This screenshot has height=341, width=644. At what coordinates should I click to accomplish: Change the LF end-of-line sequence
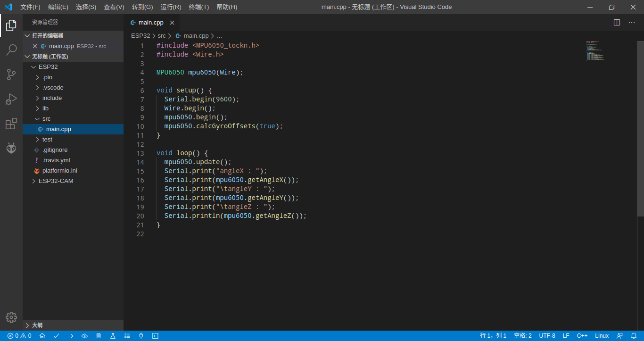tap(566, 336)
